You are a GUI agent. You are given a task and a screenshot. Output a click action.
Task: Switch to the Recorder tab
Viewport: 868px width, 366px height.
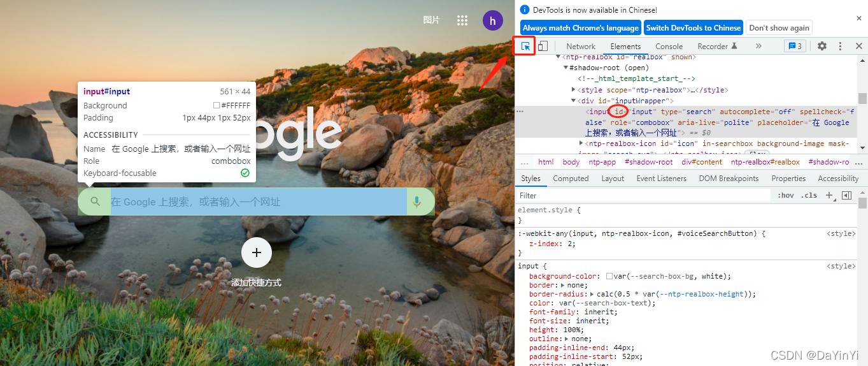pyautogui.click(x=717, y=46)
